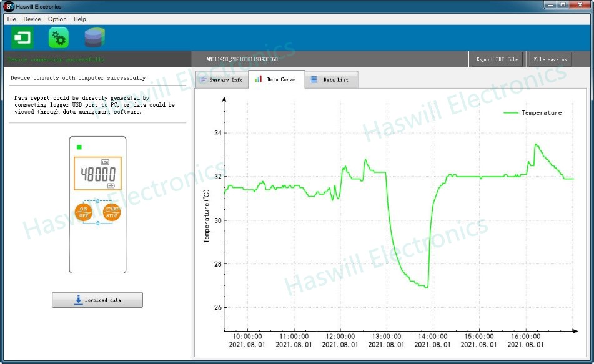This screenshot has height=364, width=594.
Task: Click the 34 label on the y-axis
Action: coord(218,133)
